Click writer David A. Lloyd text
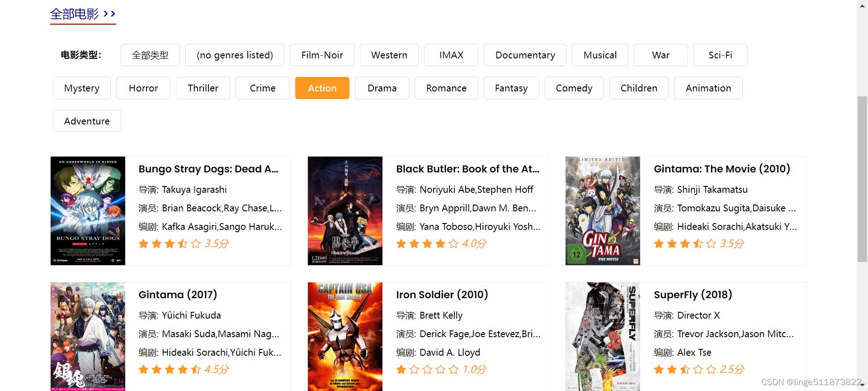The image size is (868, 391). (x=450, y=353)
